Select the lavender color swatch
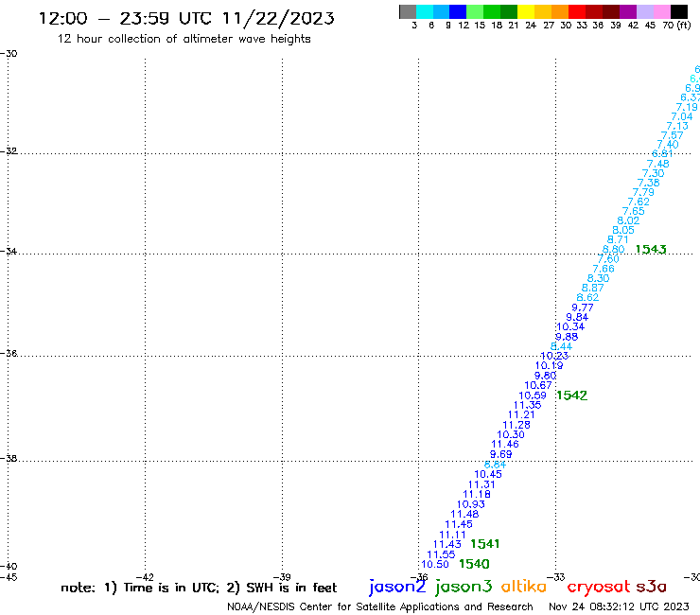The image size is (700, 615). (x=644, y=11)
